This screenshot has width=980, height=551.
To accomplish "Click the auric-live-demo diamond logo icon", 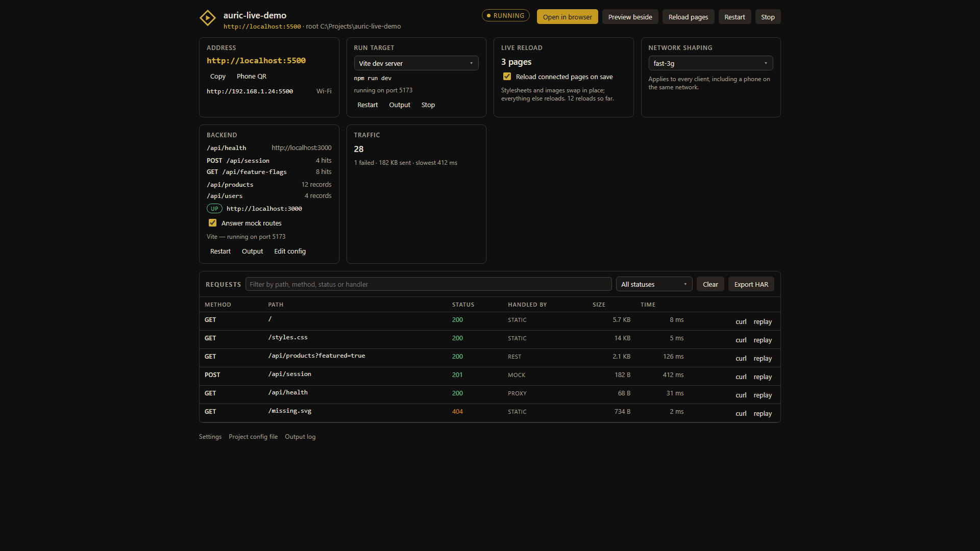I will (x=208, y=18).
